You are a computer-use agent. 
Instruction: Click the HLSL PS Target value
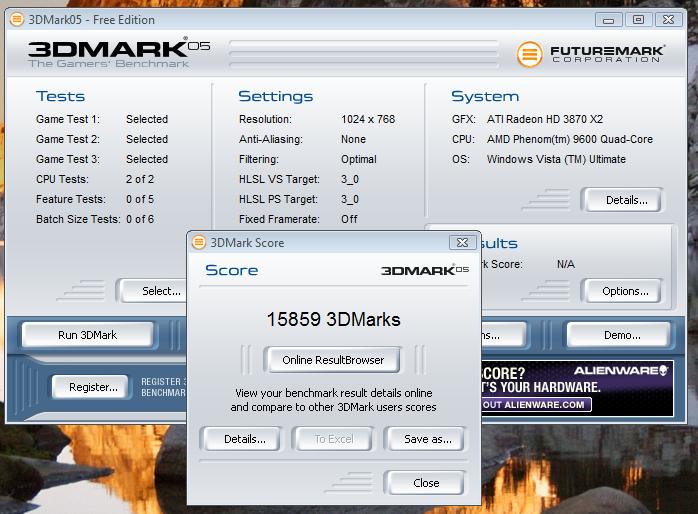point(349,199)
